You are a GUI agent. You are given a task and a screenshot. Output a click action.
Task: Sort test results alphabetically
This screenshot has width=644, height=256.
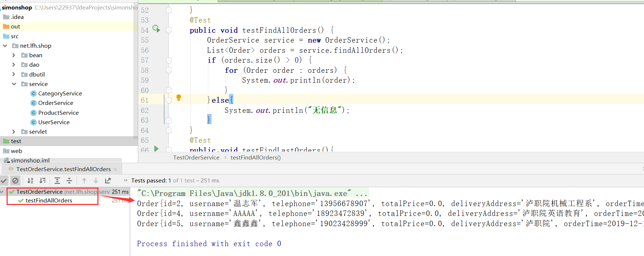tap(31, 180)
